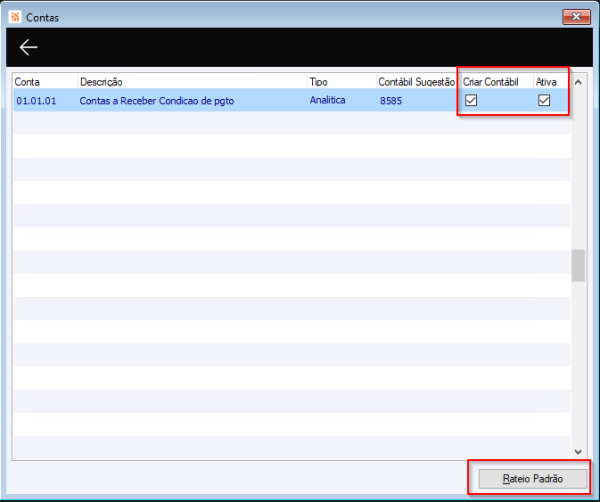The image size is (600, 502).
Task: Toggle Ativa checkbox for account 01.01.01
Action: coord(544,100)
